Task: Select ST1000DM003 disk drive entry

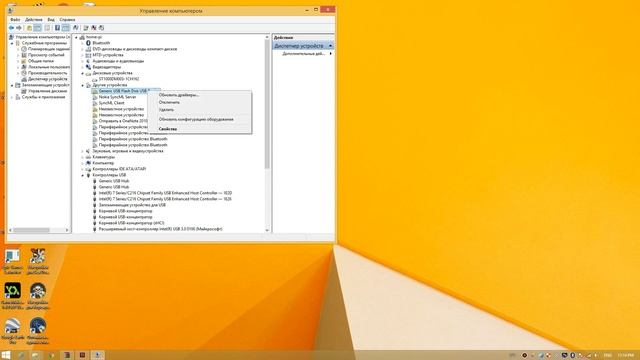Action: click(119, 79)
